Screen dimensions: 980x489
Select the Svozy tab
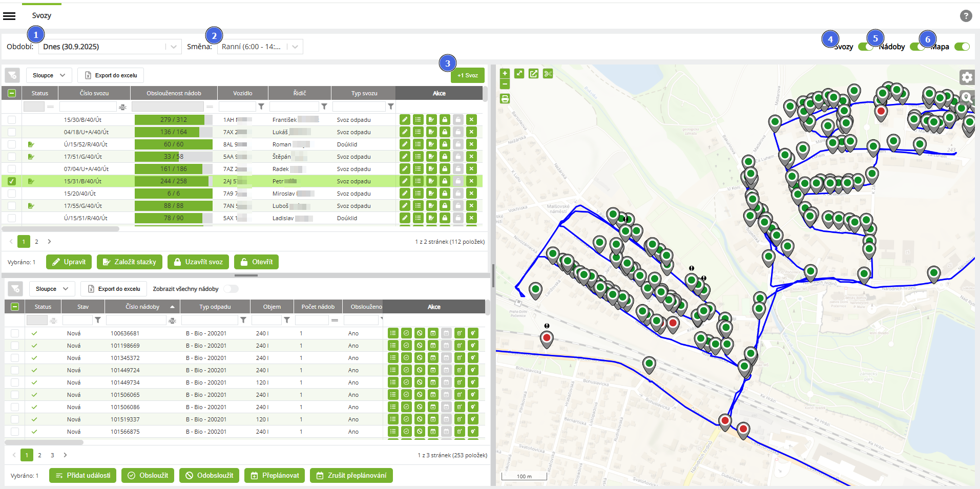41,16
